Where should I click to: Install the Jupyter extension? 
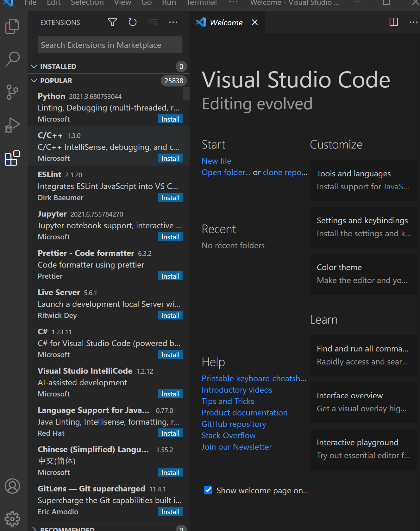coord(170,237)
